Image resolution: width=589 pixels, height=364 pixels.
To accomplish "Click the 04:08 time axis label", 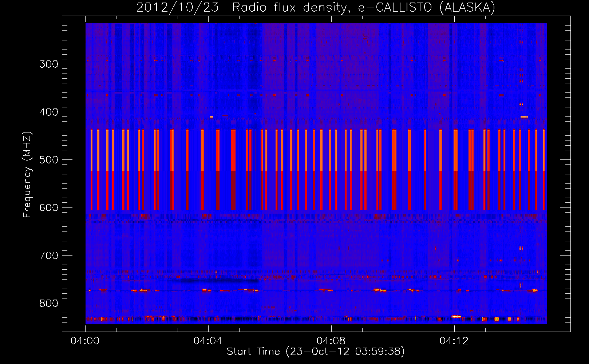I will pos(331,341).
